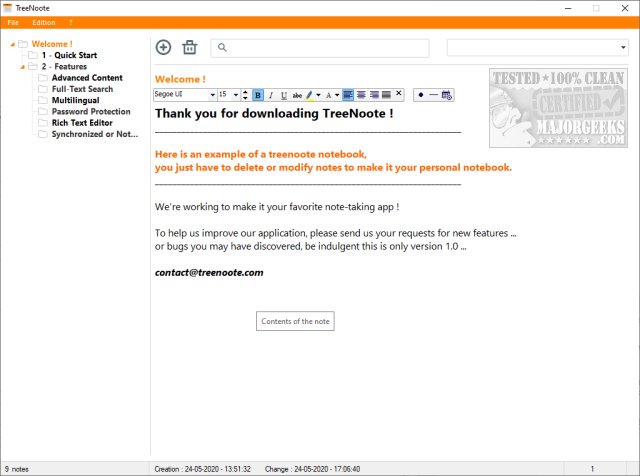Open highlight color dropdown arrow
The image size is (640, 476).
point(318,95)
